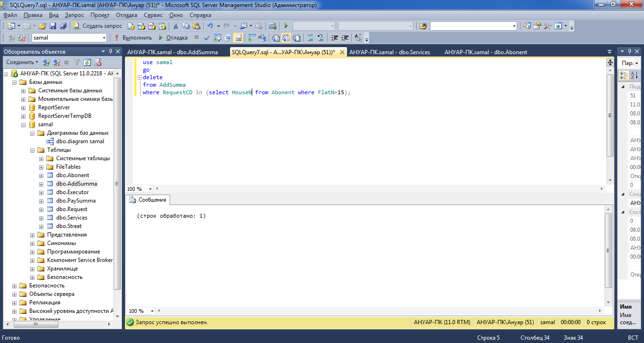This screenshot has height=343, width=644.
Task: Toggle IntelliSense enabled button
Action: [x=239, y=38]
